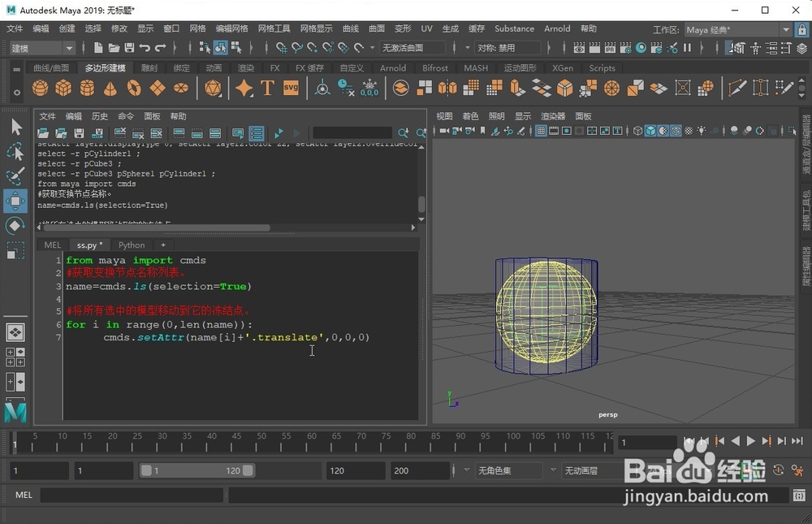Toggle grid display in the viewport toolbar
This screenshot has height=524, width=812.
tap(539, 130)
